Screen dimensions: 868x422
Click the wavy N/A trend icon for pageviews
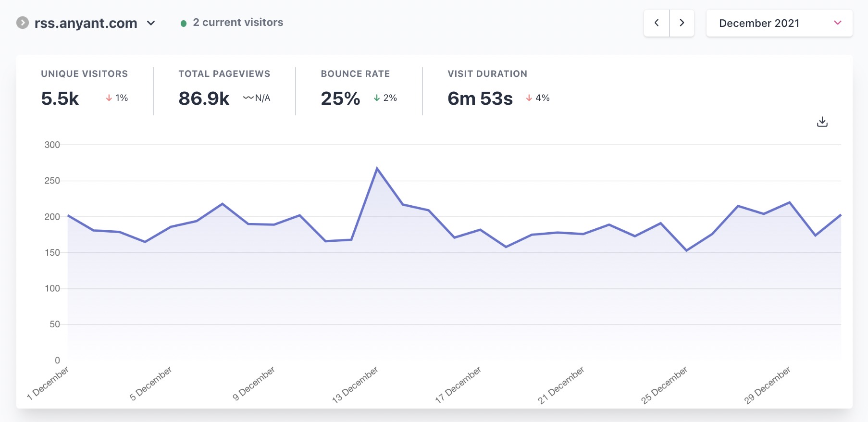point(248,98)
